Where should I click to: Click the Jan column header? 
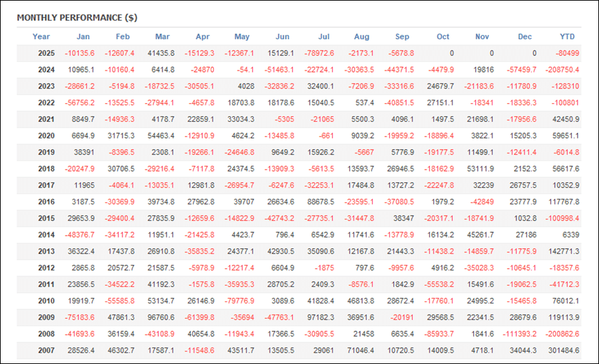[83, 37]
